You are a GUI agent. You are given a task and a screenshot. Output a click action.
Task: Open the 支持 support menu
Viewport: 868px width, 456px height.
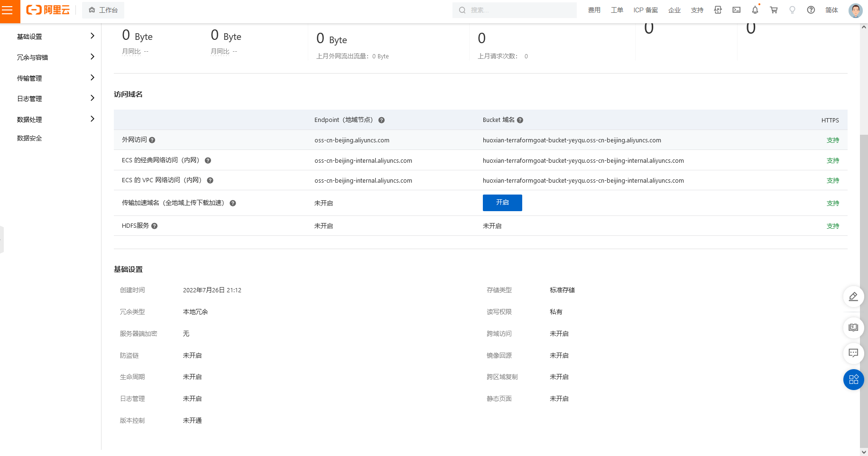697,10
